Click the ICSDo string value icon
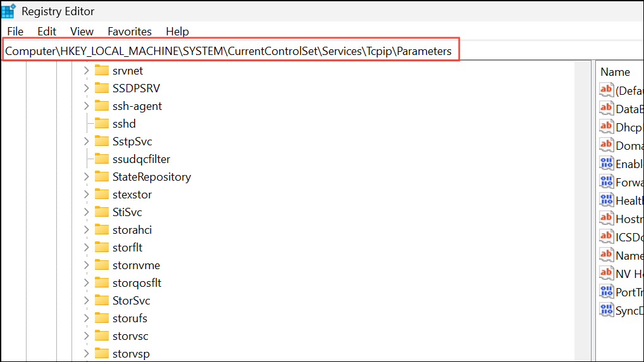Image resolution: width=644 pixels, height=362 pixels. point(606,236)
